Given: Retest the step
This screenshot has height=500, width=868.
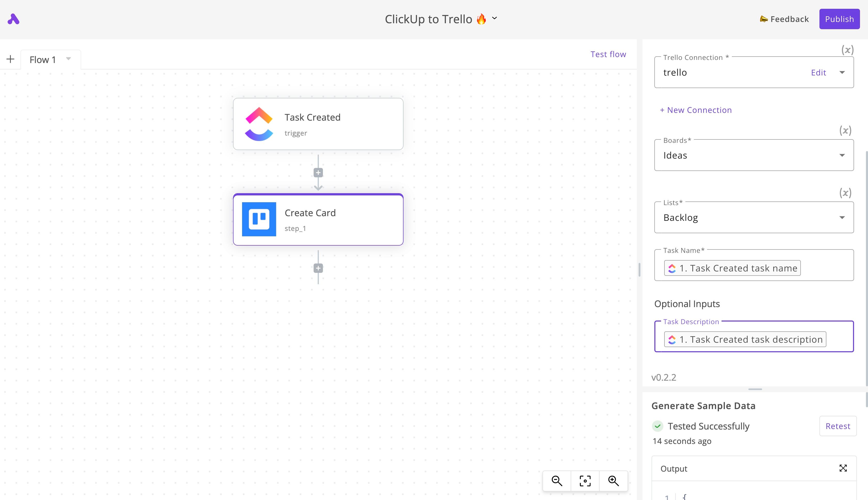Looking at the screenshot, I should coord(838,426).
